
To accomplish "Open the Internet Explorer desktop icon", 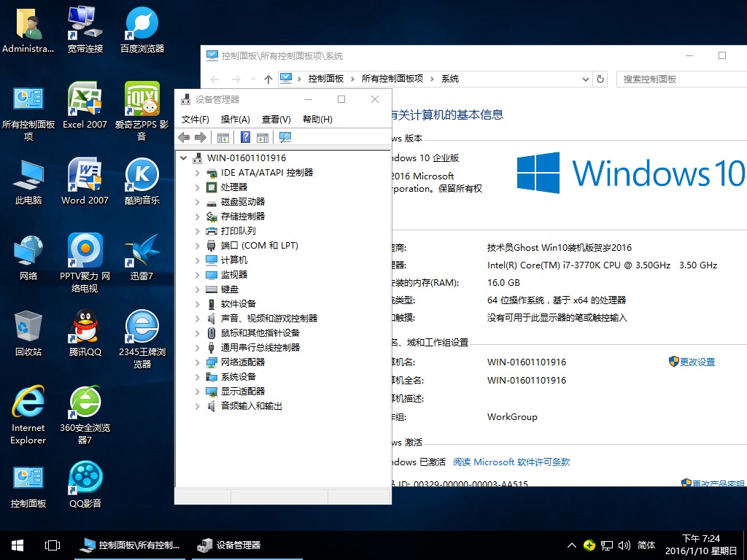I will 28,415.
